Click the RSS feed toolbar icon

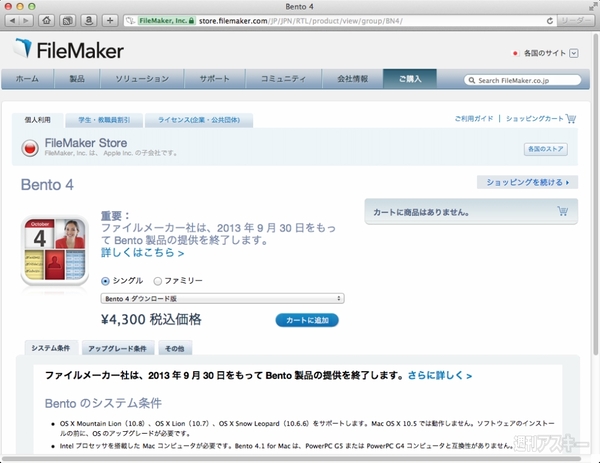pos(68,21)
